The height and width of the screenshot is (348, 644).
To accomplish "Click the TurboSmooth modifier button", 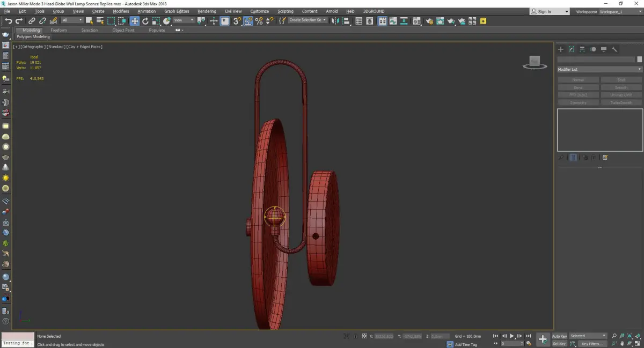I will click(621, 102).
